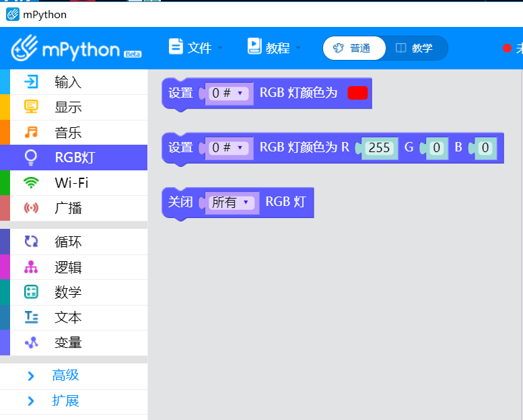The width and height of the screenshot is (523, 420).
Task: Select the 数学 category
Action: tap(74, 292)
